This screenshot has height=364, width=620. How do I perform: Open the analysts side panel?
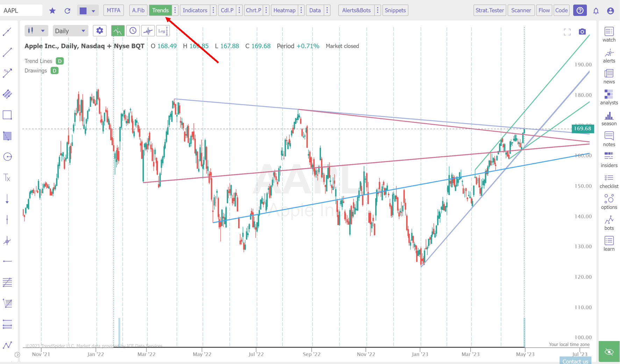coord(609,97)
